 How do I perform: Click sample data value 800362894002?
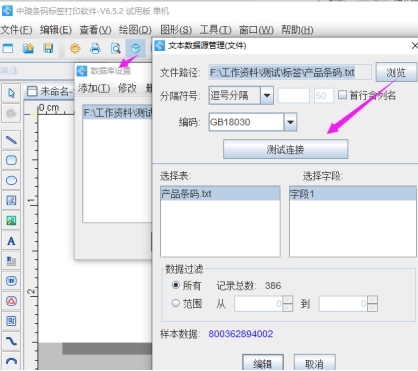[241, 334]
